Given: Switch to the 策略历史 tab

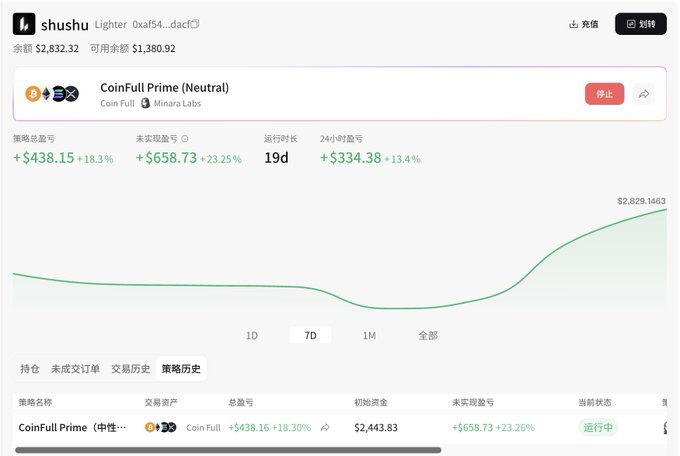Looking at the screenshot, I should (181, 369).
